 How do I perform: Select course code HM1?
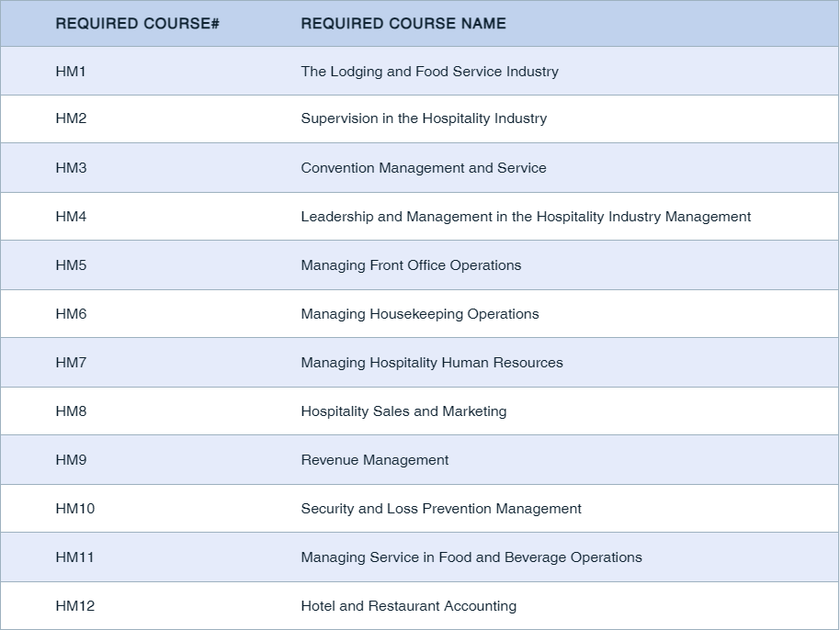point(71,72)
